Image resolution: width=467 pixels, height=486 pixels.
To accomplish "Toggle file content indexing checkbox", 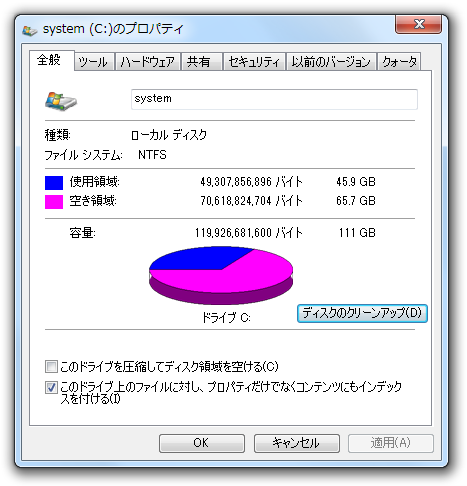I will pos(51,387).
